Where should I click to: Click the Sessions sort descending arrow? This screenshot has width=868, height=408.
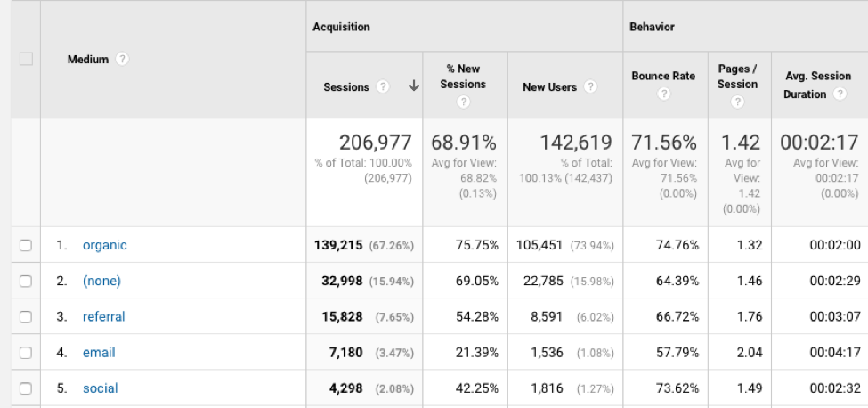[x=413, y=87]
